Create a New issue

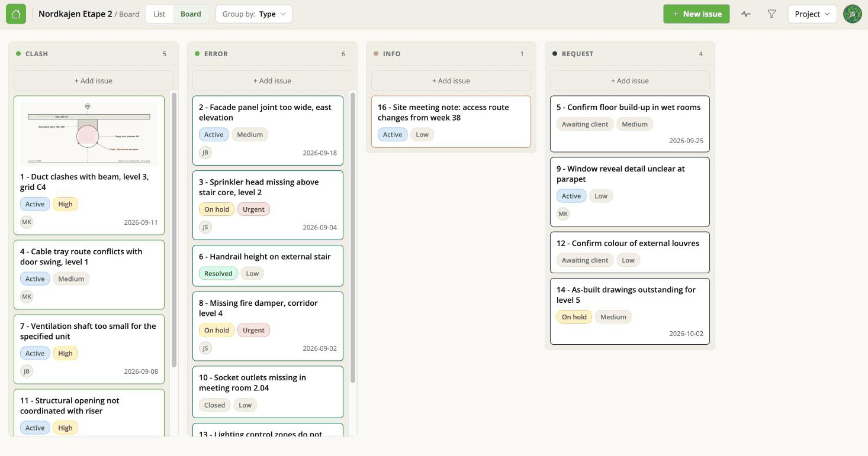(x=696, y=14)
